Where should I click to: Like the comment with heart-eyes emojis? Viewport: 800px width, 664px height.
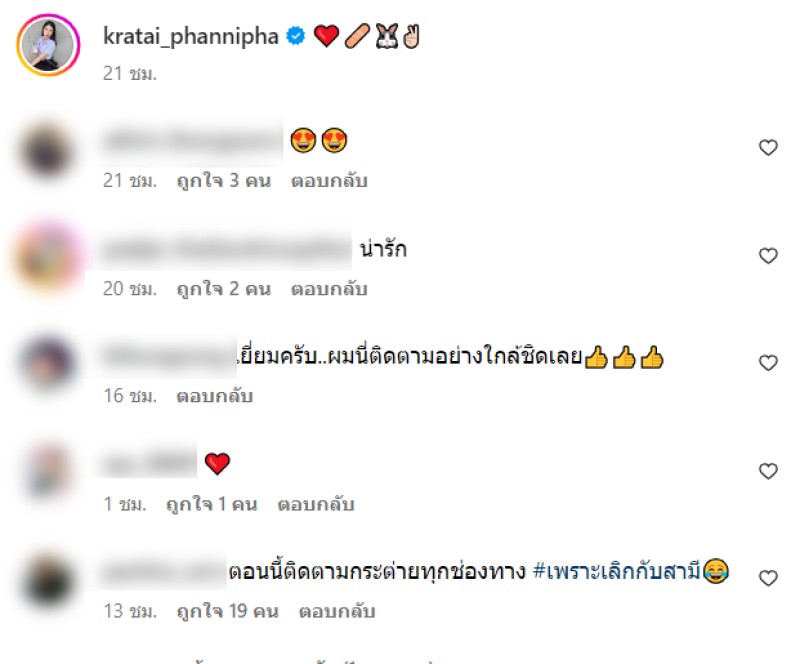pos(768,147)
